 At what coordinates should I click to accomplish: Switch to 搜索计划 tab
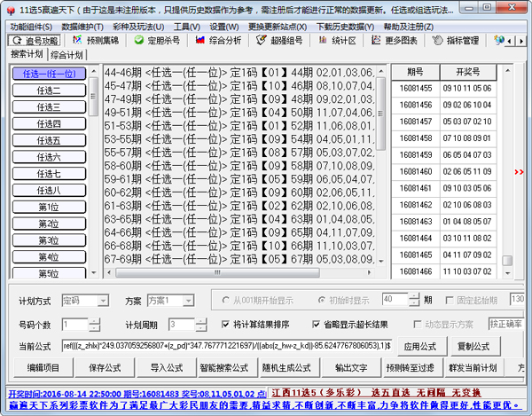point(27,54)
